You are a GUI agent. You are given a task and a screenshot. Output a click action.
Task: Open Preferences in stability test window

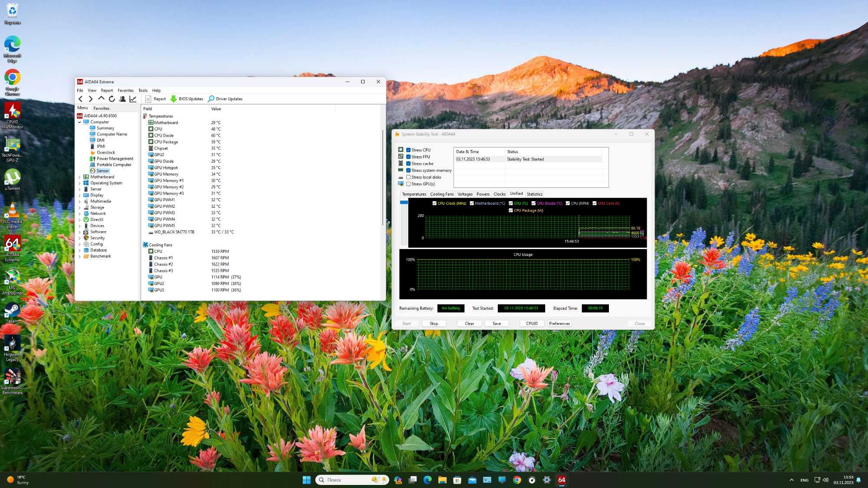coord(559,324)
